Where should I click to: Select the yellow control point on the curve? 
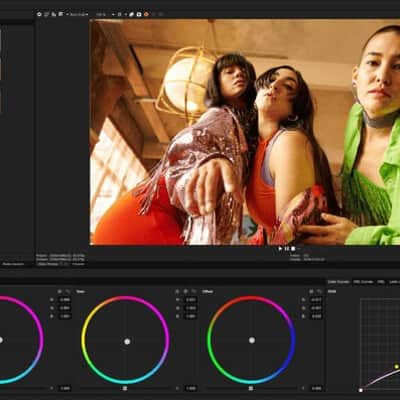[x=396, y=367]
